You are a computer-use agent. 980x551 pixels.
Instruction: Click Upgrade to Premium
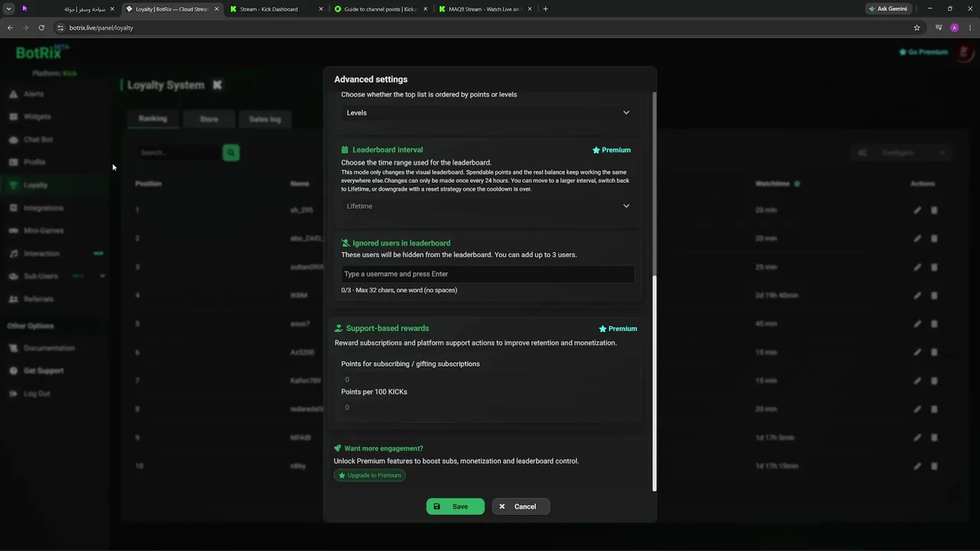[370, 475]
